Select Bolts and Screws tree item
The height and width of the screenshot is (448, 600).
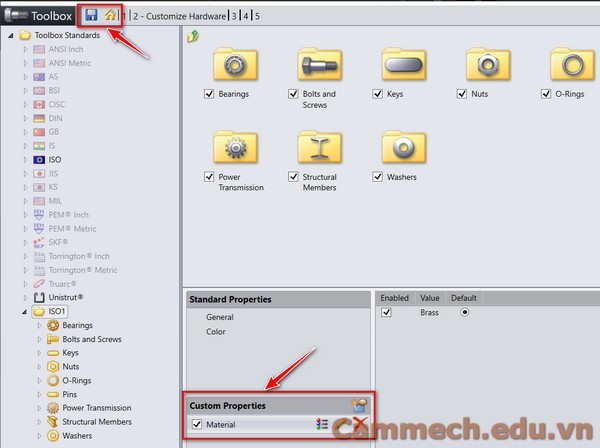click(92, 339)
